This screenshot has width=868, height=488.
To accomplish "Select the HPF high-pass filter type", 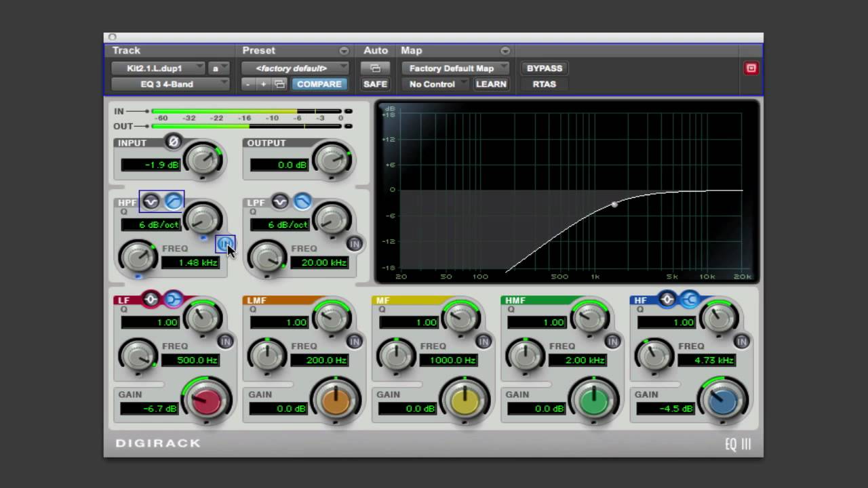I will [x=174, y=201].
